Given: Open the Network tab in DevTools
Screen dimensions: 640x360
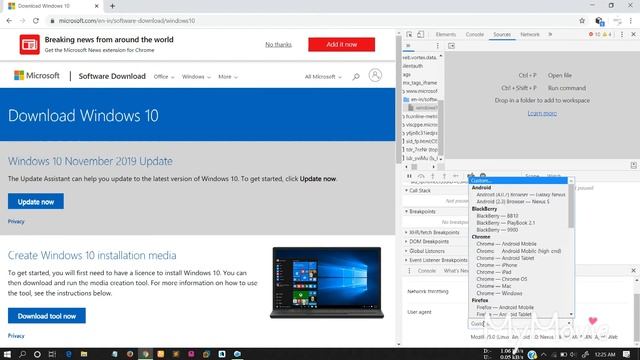Looking at the screenshot, I should click(x=530, y=34).
